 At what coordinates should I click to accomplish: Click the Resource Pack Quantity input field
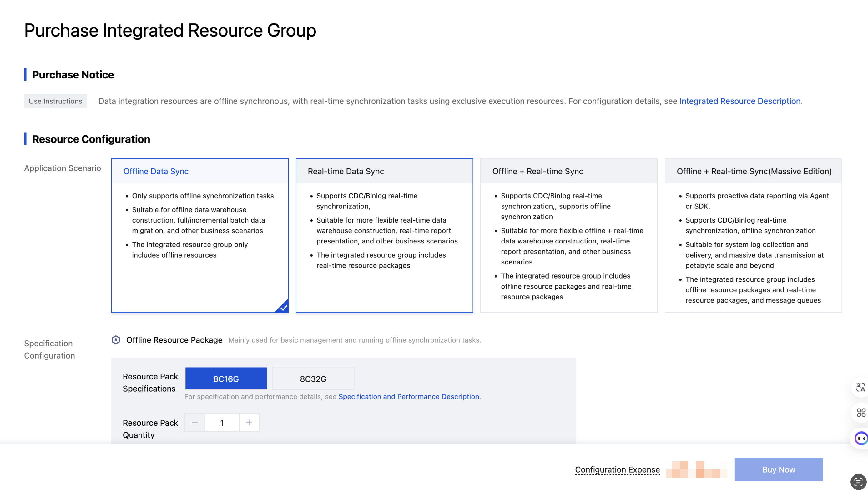[x=222, y=422]
